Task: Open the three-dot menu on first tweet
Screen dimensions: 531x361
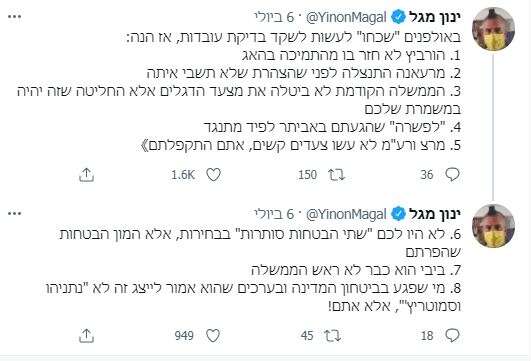Action: [15, 17]
